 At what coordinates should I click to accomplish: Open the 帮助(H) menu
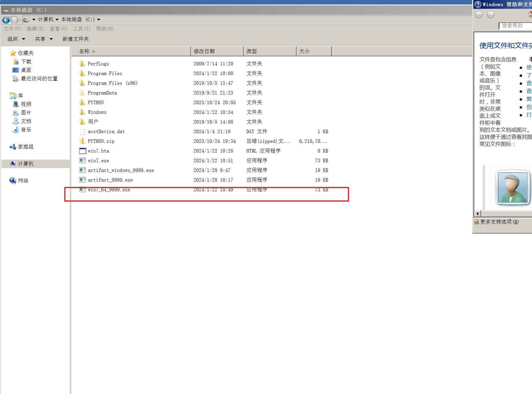point(105,29)
